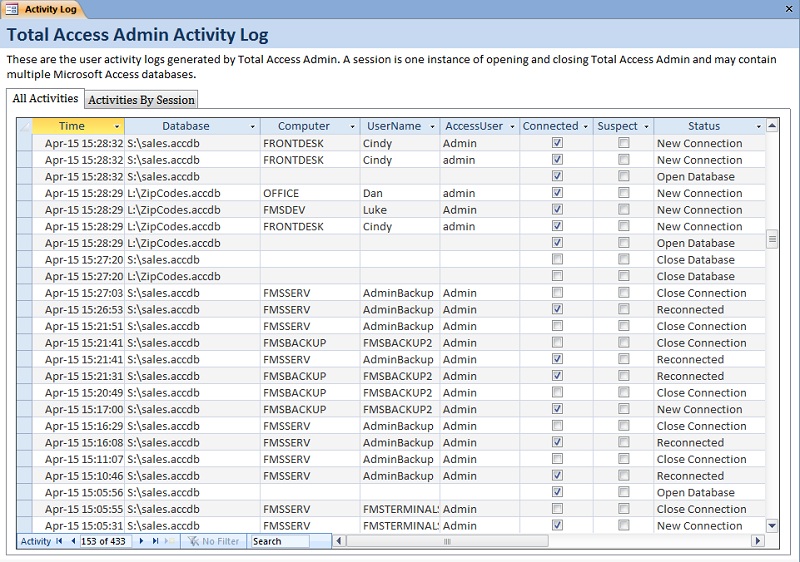Open the Status column filter dropdown
The height and width of the screenshot is (562, 800).
coord(759,126)
